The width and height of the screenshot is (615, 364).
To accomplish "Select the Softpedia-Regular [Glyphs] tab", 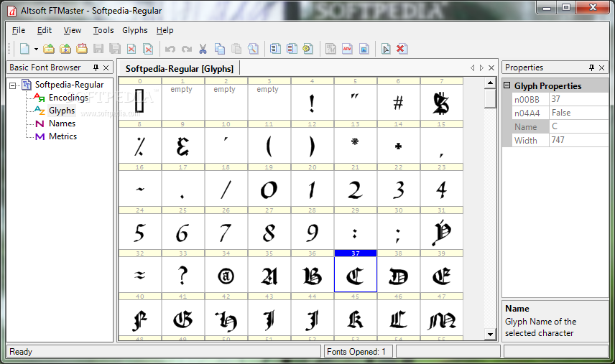I will coord(179,69).
